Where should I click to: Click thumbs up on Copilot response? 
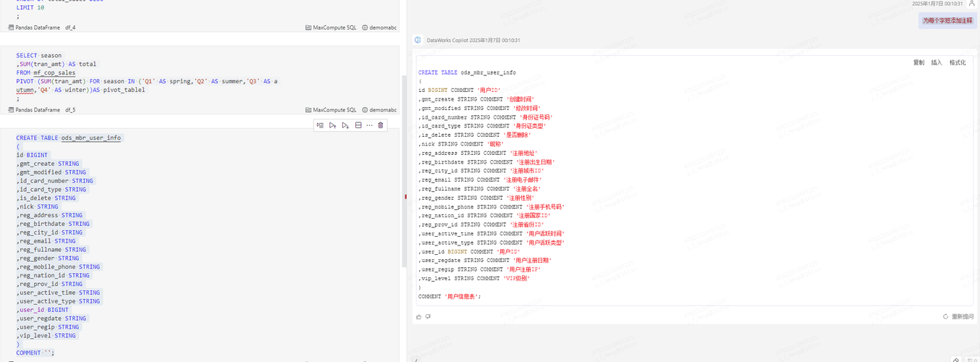[x=419, y=316]
